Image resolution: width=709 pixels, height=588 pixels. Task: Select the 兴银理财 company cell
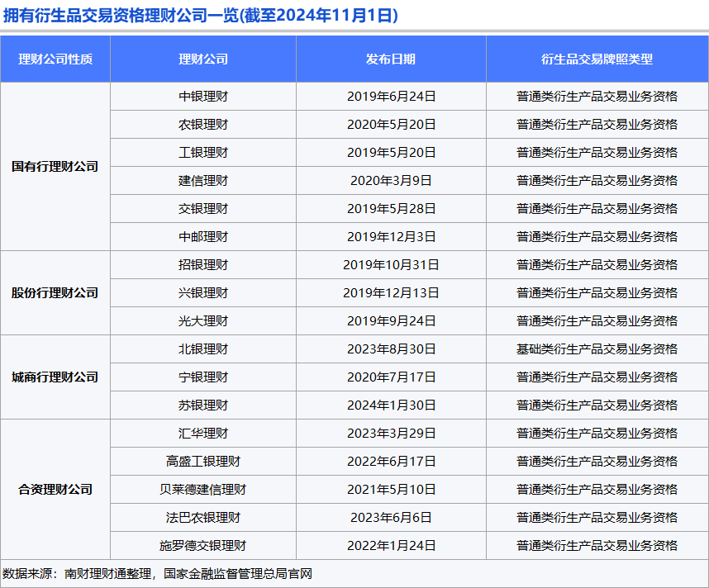pos(203,293)
